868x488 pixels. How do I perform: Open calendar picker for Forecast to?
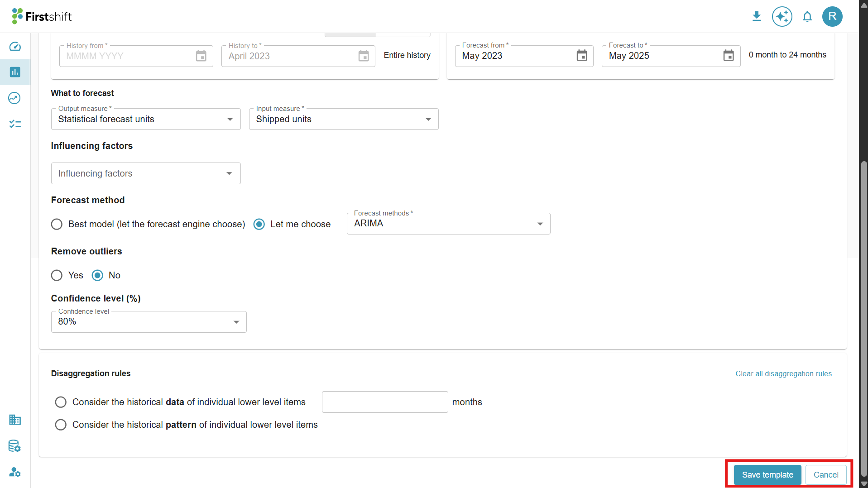point(729,56)
